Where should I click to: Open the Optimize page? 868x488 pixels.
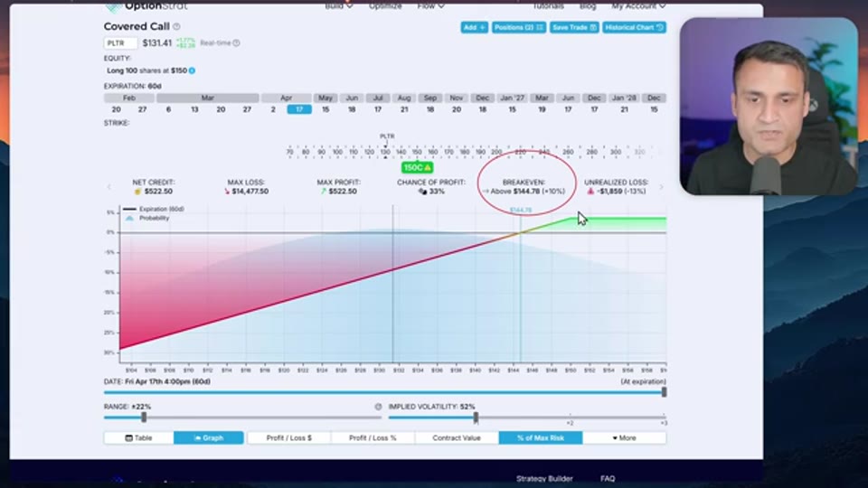click(385, 6)
